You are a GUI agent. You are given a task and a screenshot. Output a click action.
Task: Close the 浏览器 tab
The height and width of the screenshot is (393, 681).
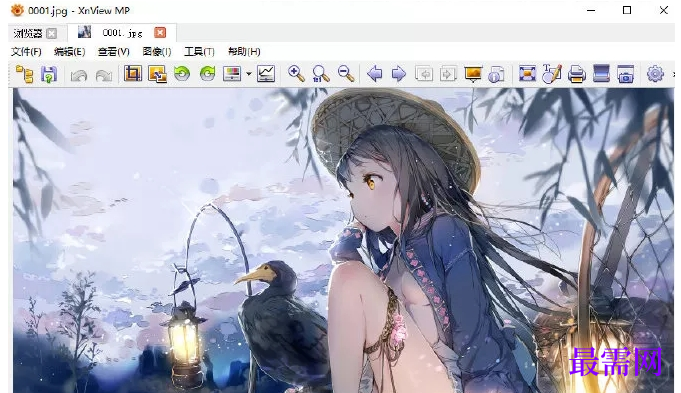pos(52,33)
